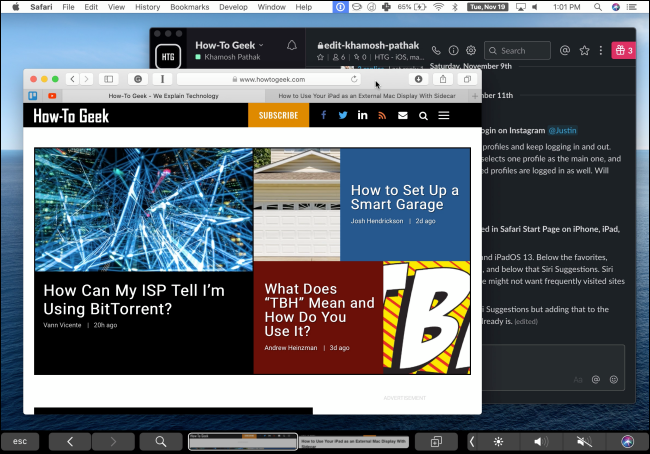
Task: Click the Safari back button
Action: pos(72,79)
